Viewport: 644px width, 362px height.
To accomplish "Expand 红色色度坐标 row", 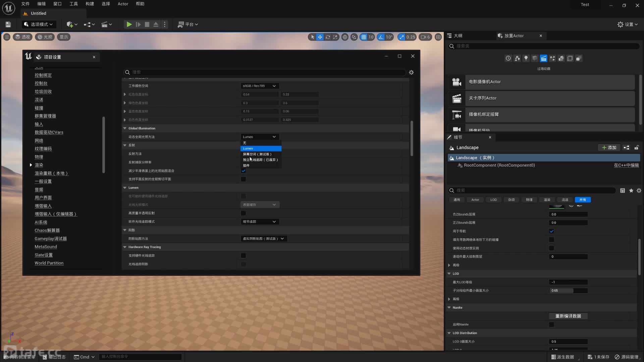I will pyautogui.click(x=125, y=95).
